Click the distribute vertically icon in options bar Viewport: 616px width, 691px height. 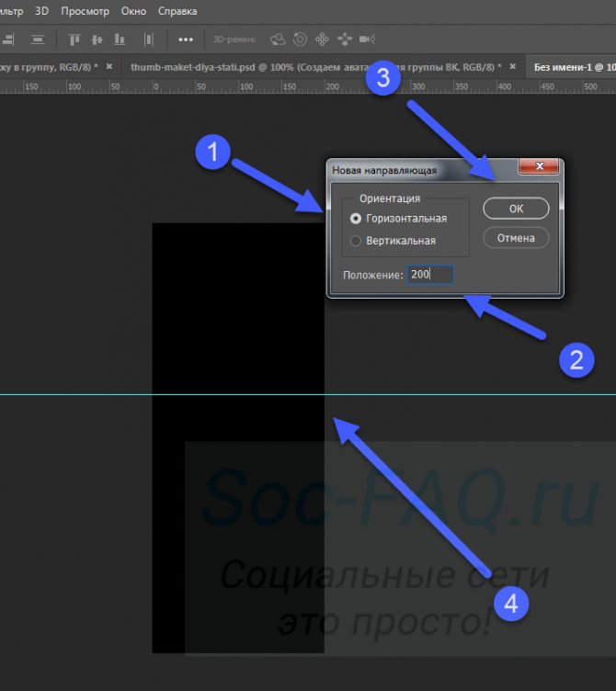(38, 40)
